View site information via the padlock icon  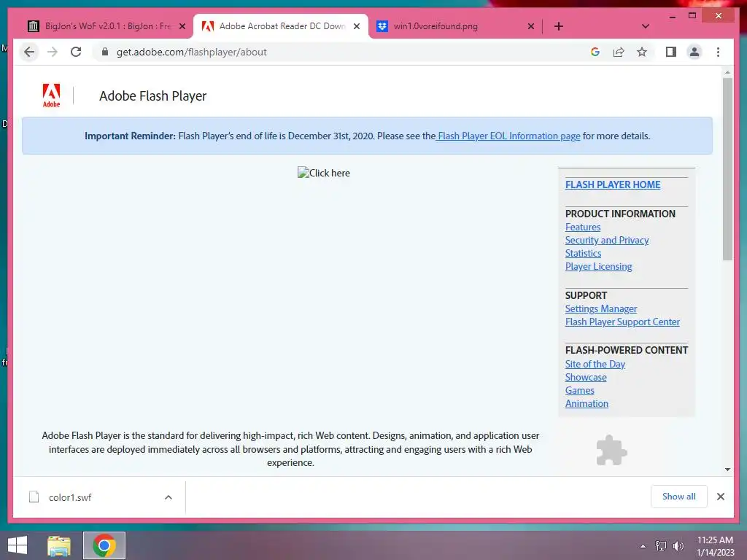(x=105, y=52)
